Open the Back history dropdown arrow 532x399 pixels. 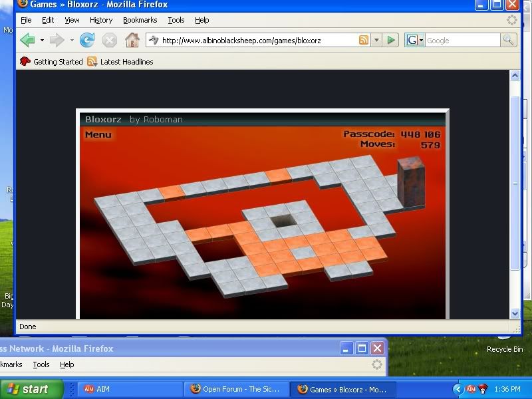42,41
